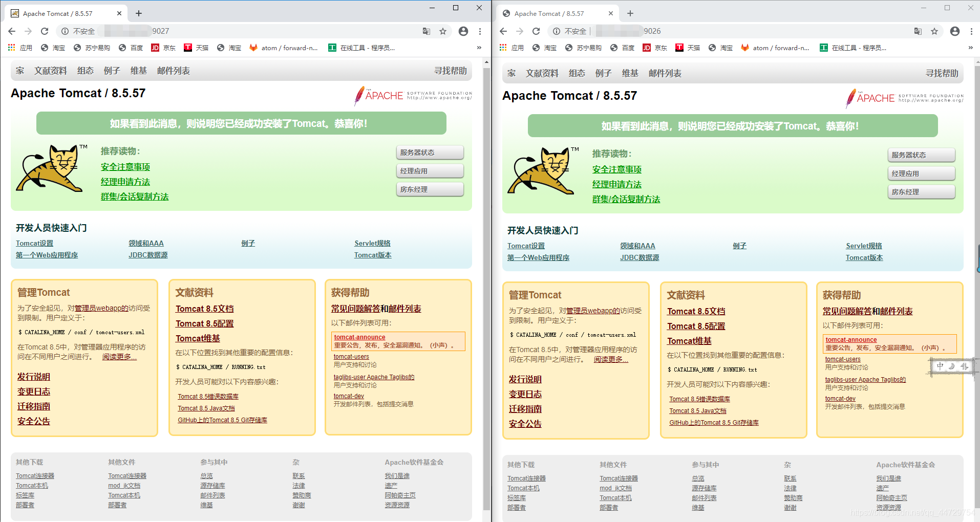Open 天猫 bookmark in right window
The width and height of the screenshot is (980, 522).
point(688,48)
